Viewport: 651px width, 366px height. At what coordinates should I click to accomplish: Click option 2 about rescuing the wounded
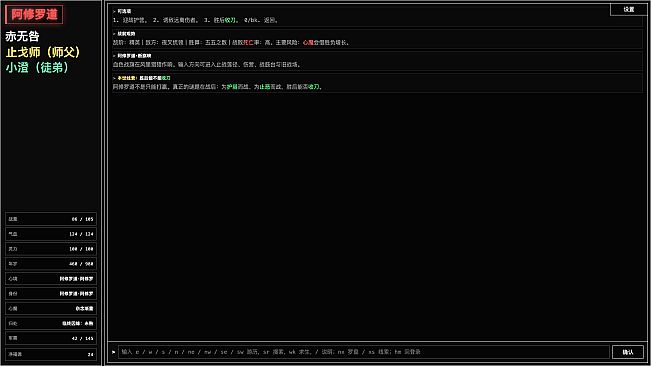coord(175,20)
